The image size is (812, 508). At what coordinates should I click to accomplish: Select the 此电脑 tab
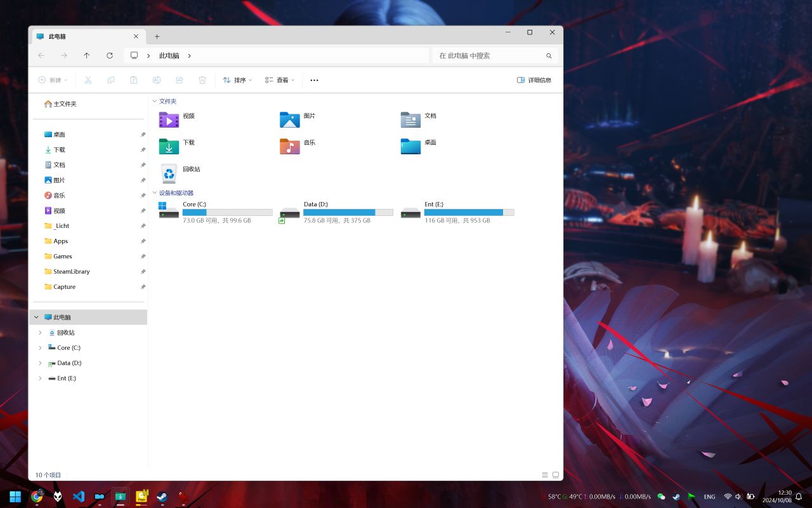88,36
